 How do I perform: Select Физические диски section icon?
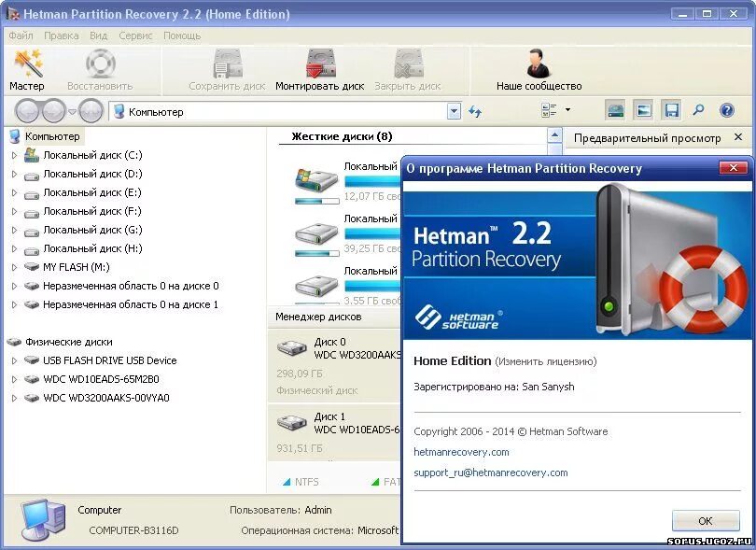[x=14, y=342]
